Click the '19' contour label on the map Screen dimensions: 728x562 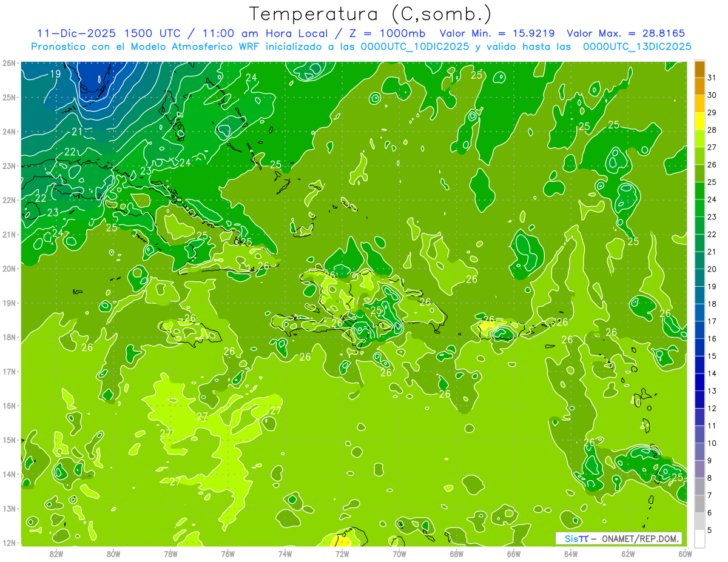[55, 74]
